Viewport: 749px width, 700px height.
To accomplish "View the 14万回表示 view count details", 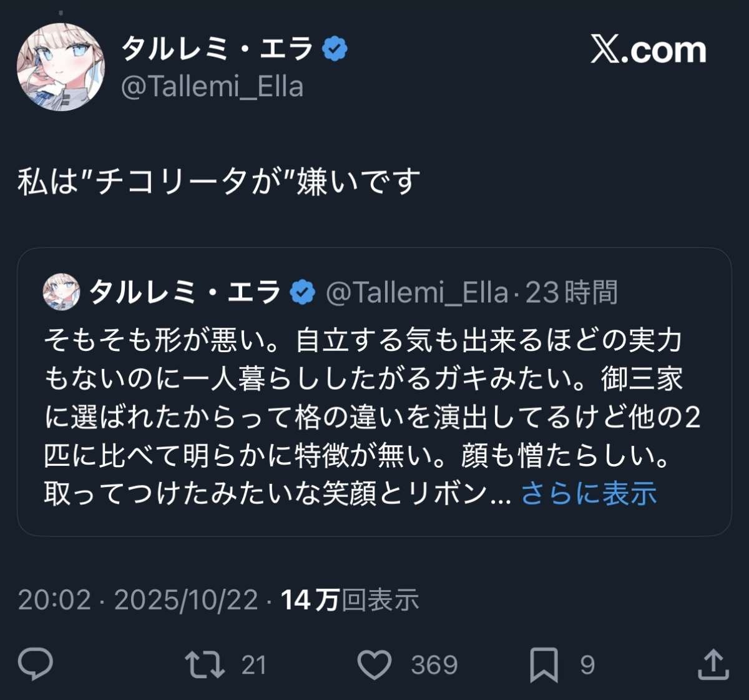I will coord(350,600).
